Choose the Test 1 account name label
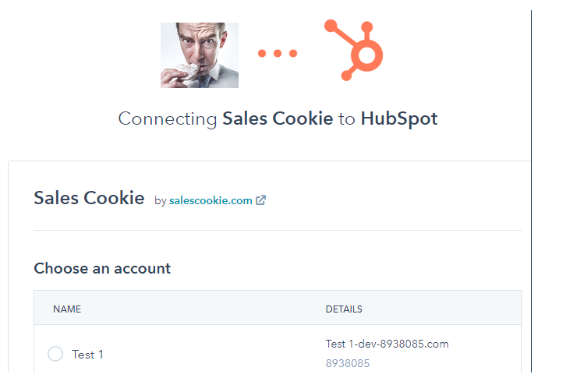 (87, 355)
